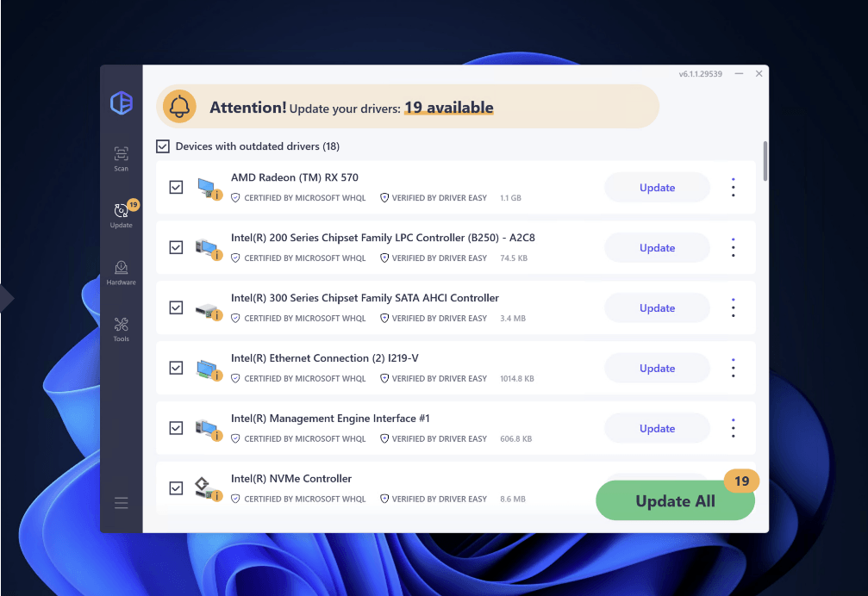868x596 pixels.
Task: Click the 19 badge on Update All
Action: coord(741,481)
